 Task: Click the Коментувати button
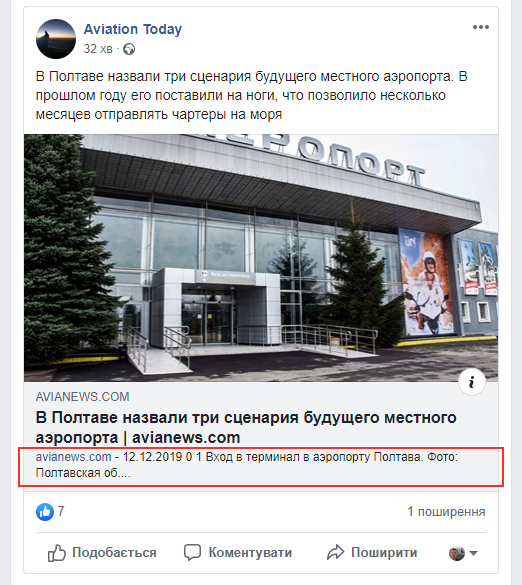pyautogui.click(x=238, y=553)
